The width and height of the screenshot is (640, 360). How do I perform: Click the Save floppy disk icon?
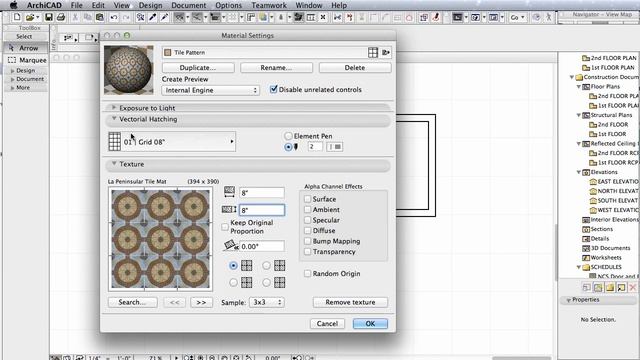[49, 17]
